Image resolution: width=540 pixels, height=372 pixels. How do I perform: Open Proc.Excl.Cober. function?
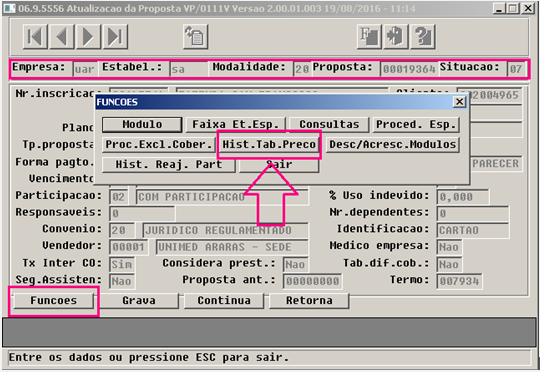[158, 144]
